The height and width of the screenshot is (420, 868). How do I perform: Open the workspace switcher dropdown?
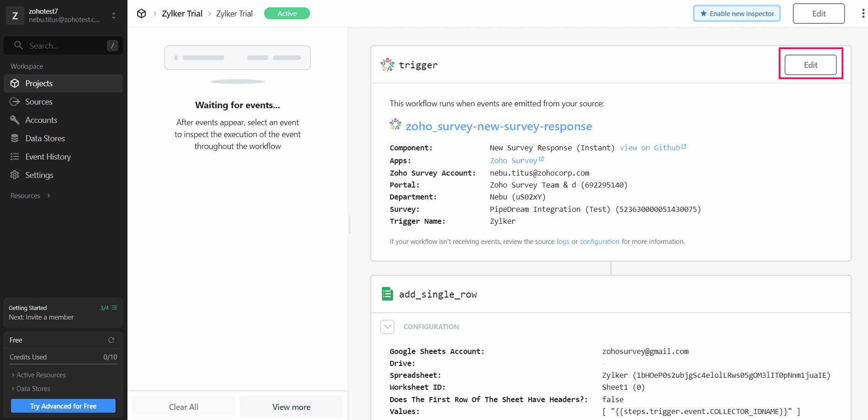point(114,16)
